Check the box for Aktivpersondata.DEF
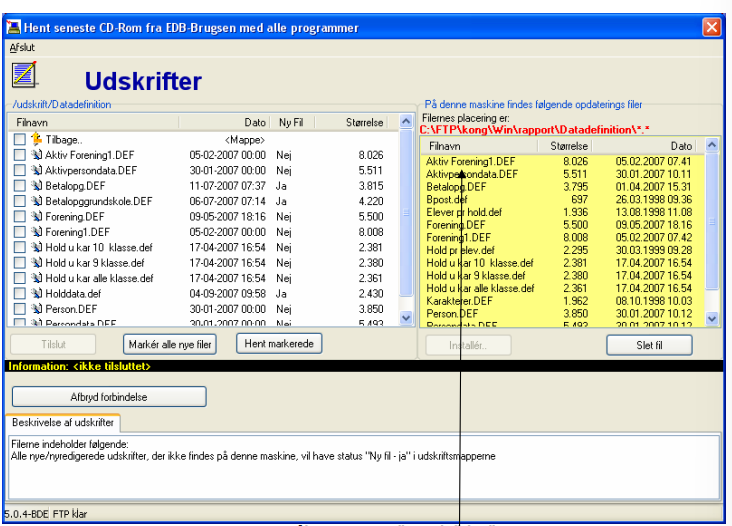 [x=20, y=170]
